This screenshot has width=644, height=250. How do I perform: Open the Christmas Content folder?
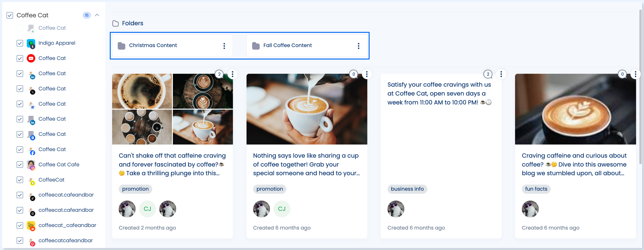click(153, 45)
